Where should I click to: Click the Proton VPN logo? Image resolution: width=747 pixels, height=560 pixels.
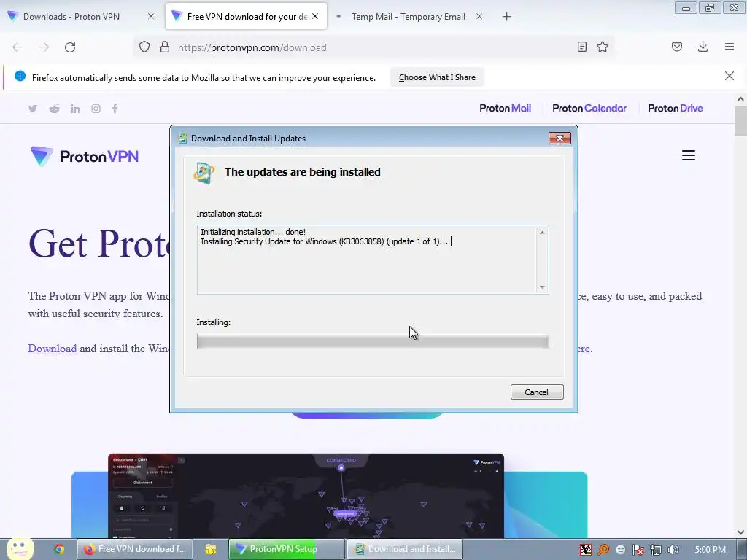85,156
